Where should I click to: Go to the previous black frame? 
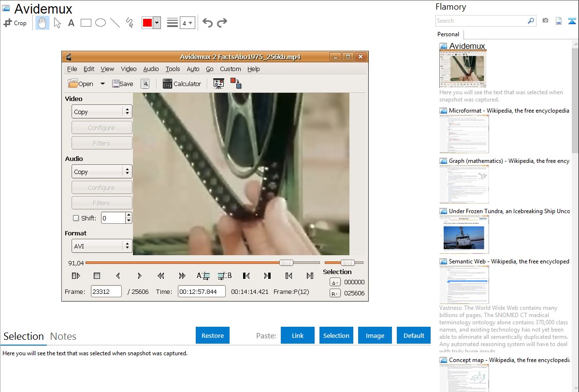click(x=246, y=276)
